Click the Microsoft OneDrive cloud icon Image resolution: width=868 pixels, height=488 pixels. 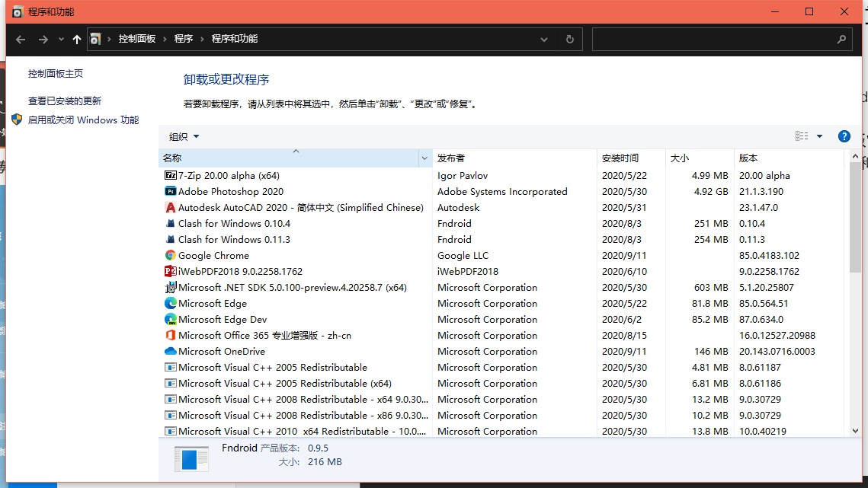coord(171,351)
